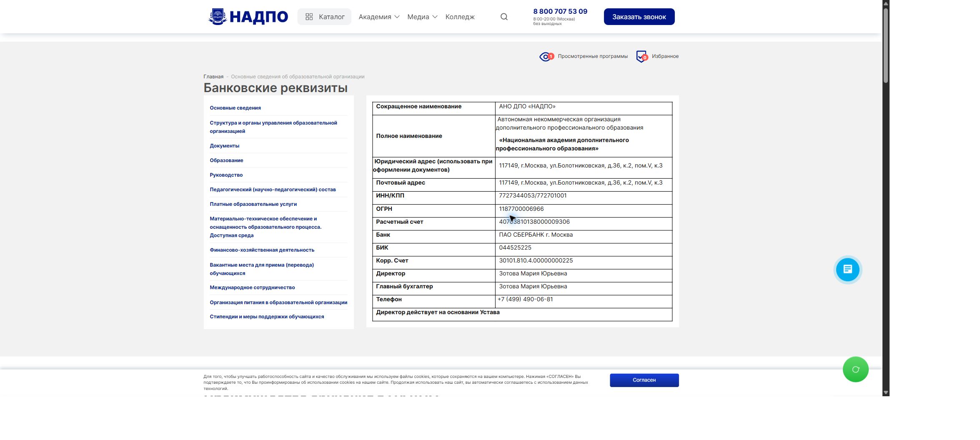
Task: Click the green round callback widget
Action: coord(855,369)
